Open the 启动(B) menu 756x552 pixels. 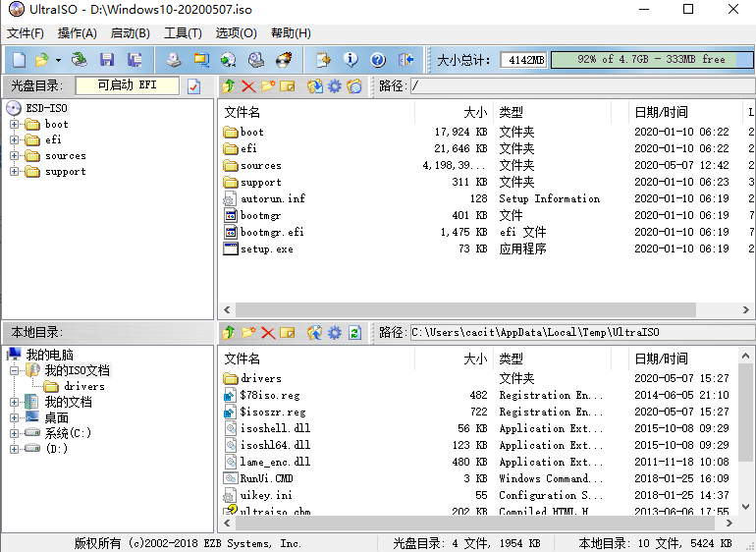pyautogui.click(x=131, y=33)
